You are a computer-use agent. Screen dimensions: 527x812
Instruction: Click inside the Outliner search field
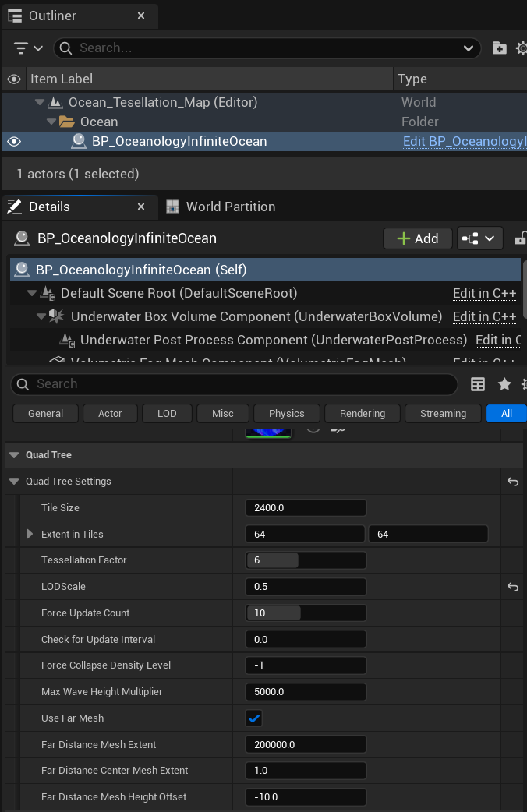pyautogui.click(x=234, y=48)
